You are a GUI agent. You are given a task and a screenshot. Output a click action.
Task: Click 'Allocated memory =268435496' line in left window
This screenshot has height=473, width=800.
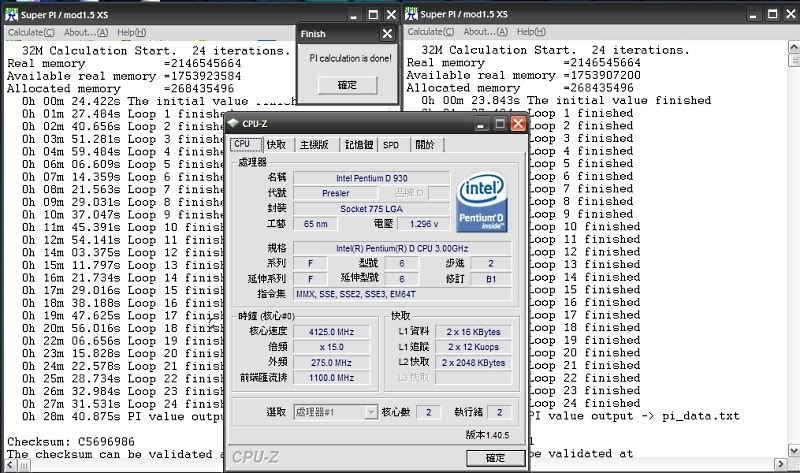120,89
